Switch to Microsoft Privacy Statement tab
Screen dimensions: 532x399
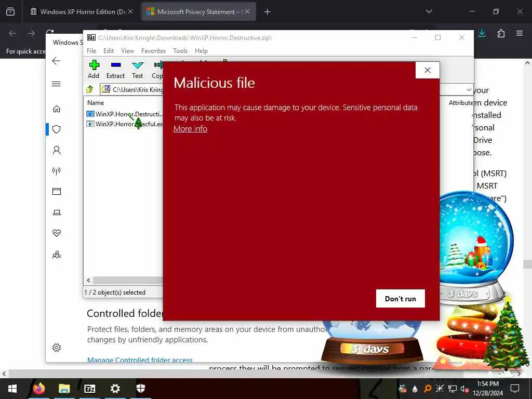(198, 12)
